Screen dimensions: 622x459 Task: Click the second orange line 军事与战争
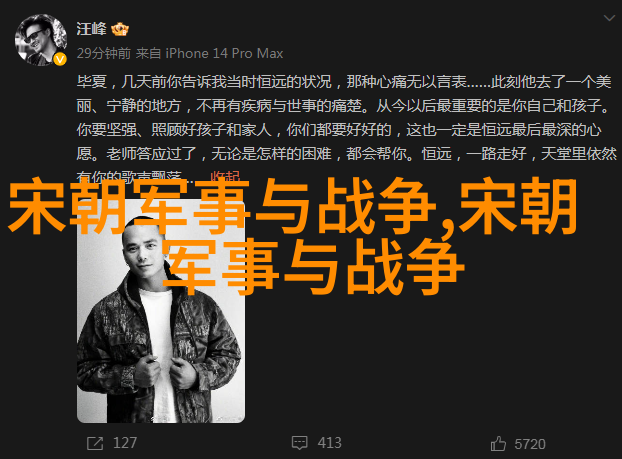coord(313,267)
